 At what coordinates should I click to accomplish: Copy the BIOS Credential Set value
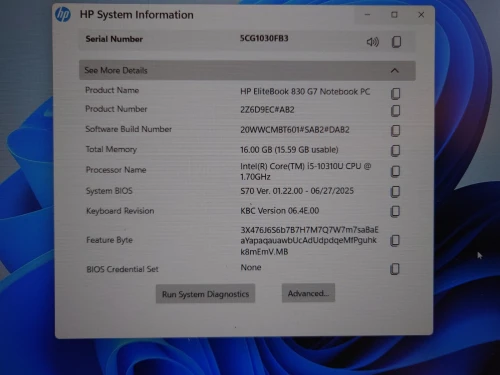(x=395, y=269)
